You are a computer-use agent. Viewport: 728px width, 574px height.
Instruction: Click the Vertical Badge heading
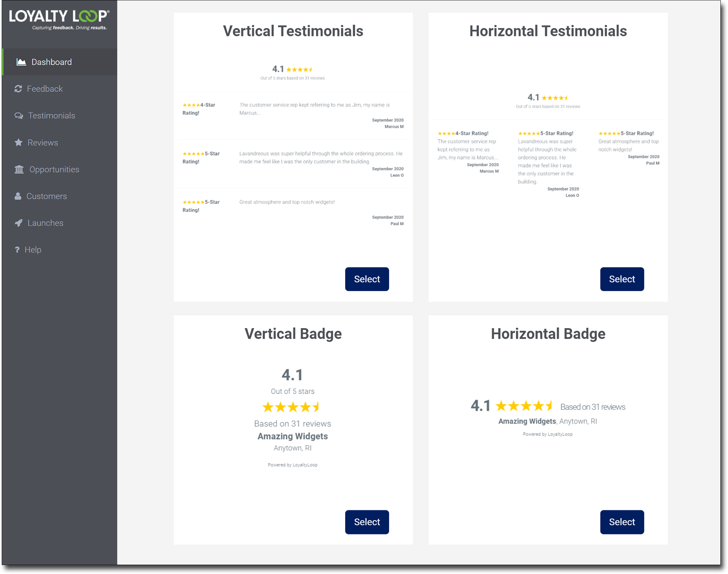coord(293,334)
